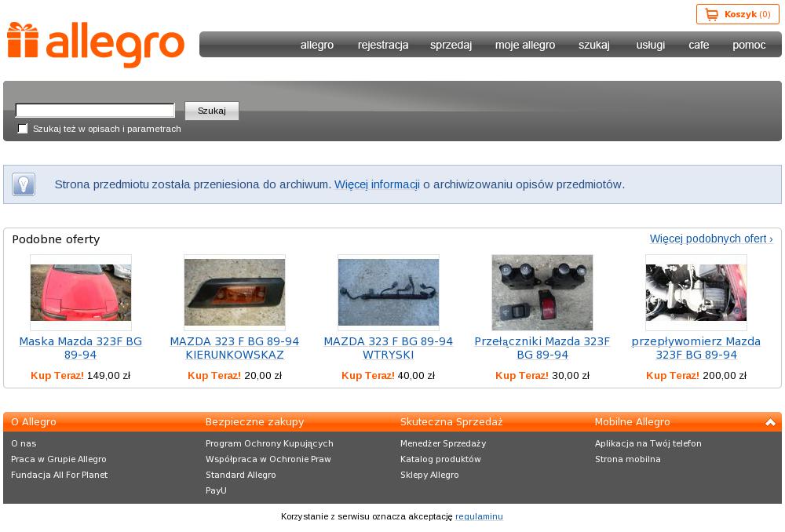View the injector wiring harness photo
The width and height of the screenshot is (785, 532).
click(x=389, y=292)
